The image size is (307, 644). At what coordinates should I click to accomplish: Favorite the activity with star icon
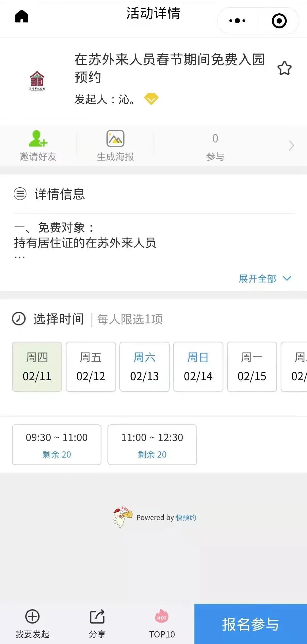click(284, 68)
